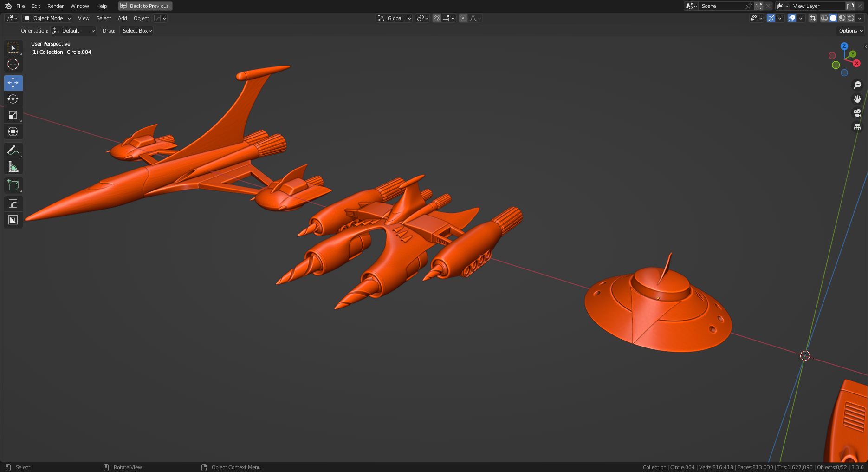Viewport: 868px width, 472px height.
Task: Open the view layer browse selector
Action: [783, 6]
